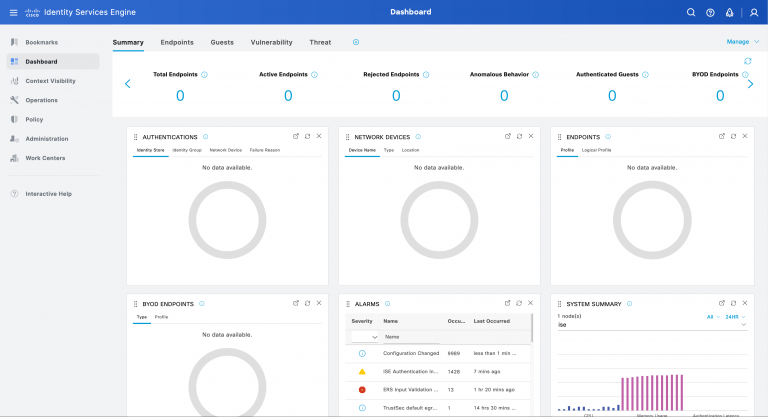Screen dimensions: 768x417
Task: Refresh the Alarms dashlet
Action: coord(519,303)
